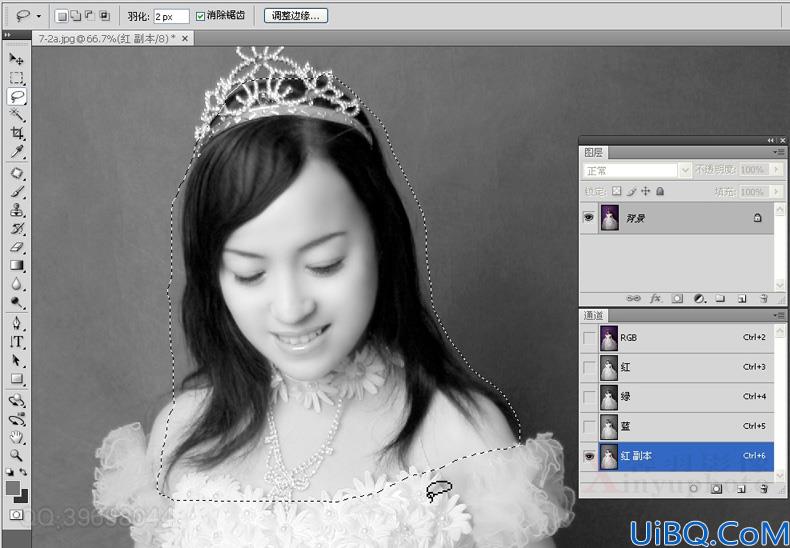Select the Rectangular Marquee tool
Screen dimensions: 790x548
click(x=16, y=78)
